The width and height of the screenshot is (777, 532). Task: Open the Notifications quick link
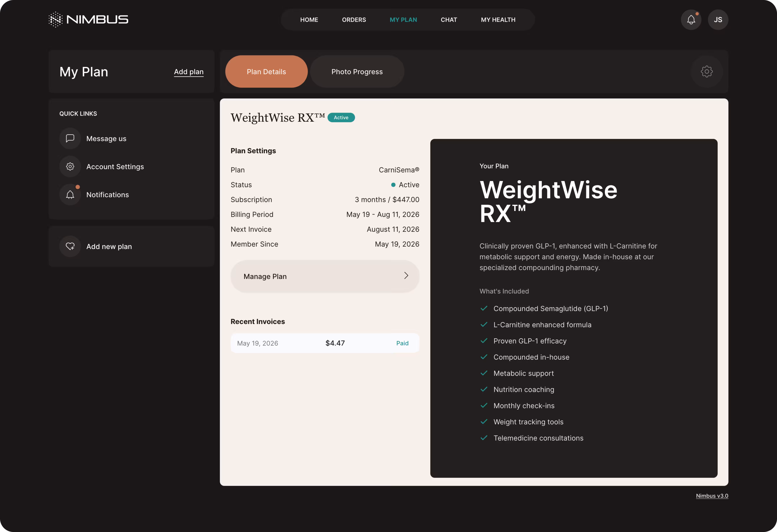pyautogui.click(x=107, y=195)
